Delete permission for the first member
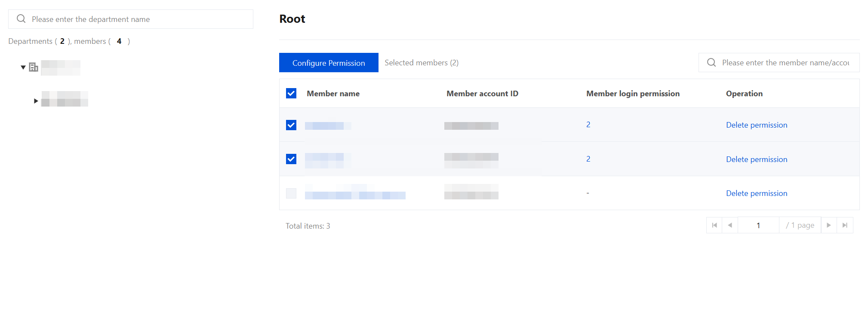This screenshot has height=321, width=868. coord(757,125)
